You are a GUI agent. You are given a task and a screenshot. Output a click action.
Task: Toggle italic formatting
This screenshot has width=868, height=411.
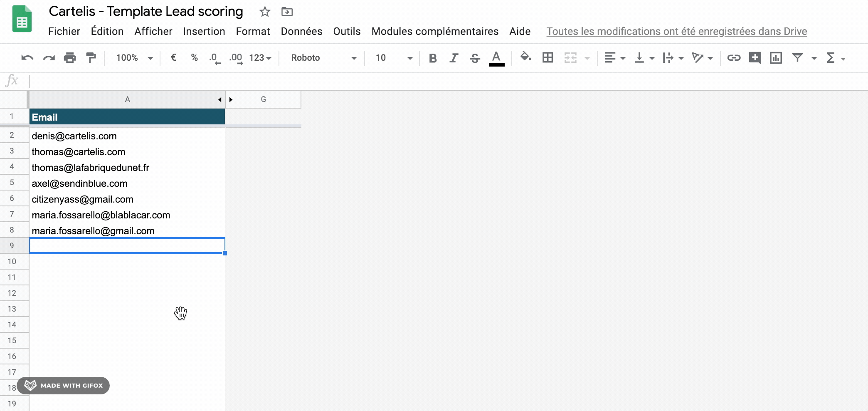(454, 58)
